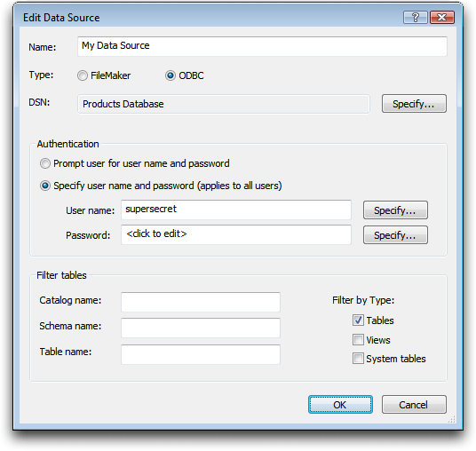Screen dimensions: 476x451
Task: Focus the Table name input field
Action: (201, 354)
